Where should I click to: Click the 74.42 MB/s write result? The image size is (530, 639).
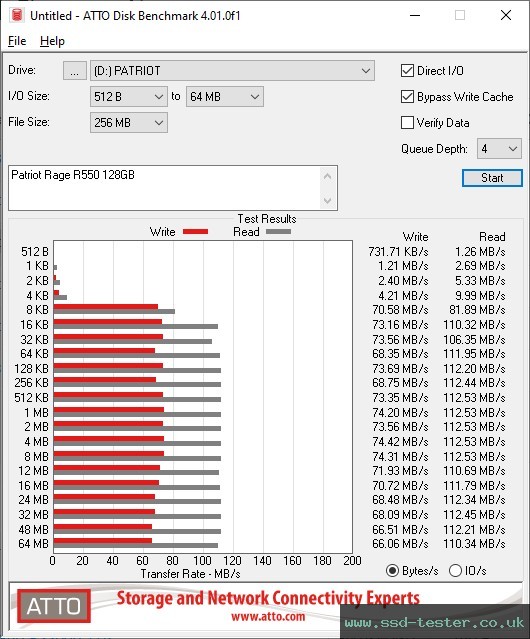click(x=400, y=442)
